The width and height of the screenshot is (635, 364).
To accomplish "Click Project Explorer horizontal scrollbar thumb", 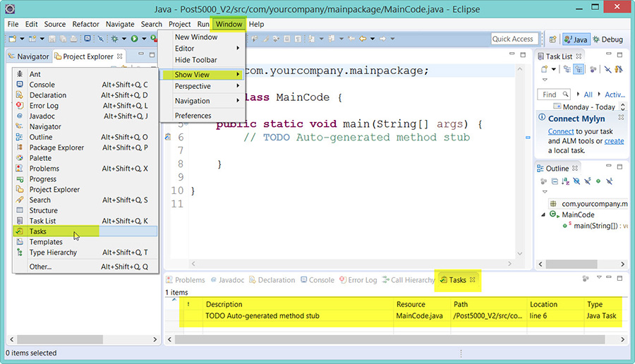I will tap(60, 339).
